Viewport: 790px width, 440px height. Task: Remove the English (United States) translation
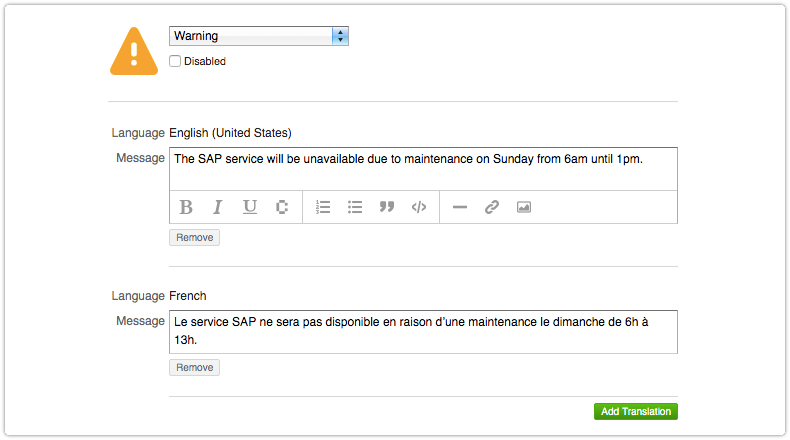pos(194,237)
